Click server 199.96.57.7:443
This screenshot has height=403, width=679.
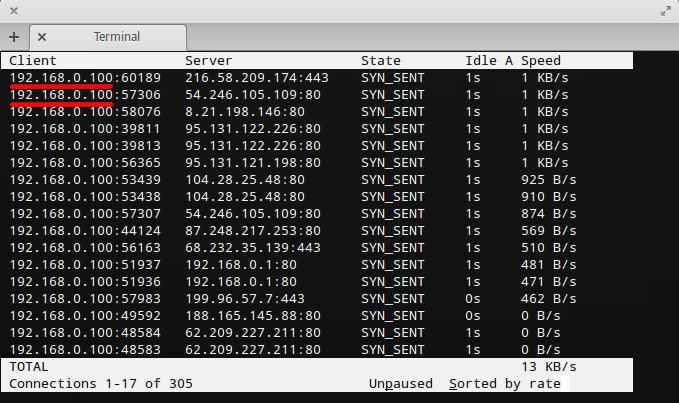[245, 299]
